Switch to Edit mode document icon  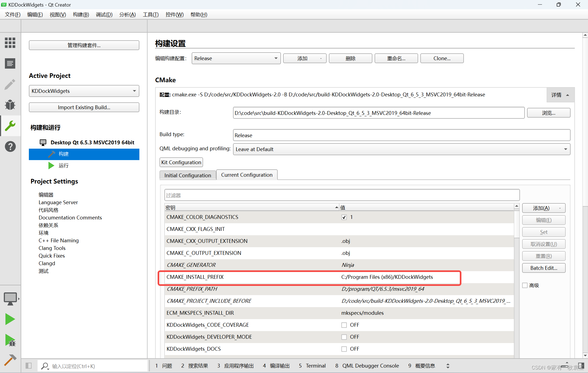(x=10, y=63)
